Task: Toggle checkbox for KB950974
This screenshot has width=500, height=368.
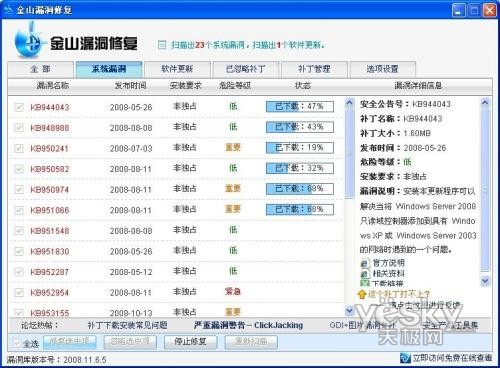Action: 19,190
